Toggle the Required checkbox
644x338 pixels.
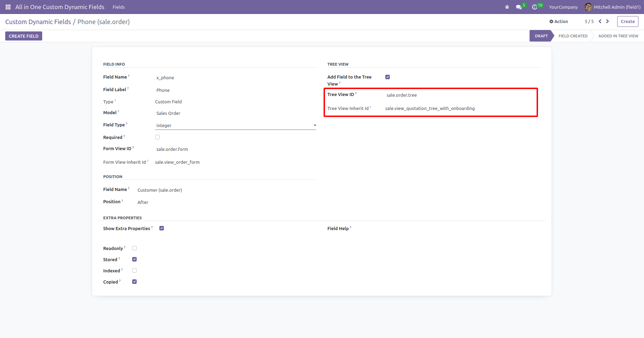157,137
